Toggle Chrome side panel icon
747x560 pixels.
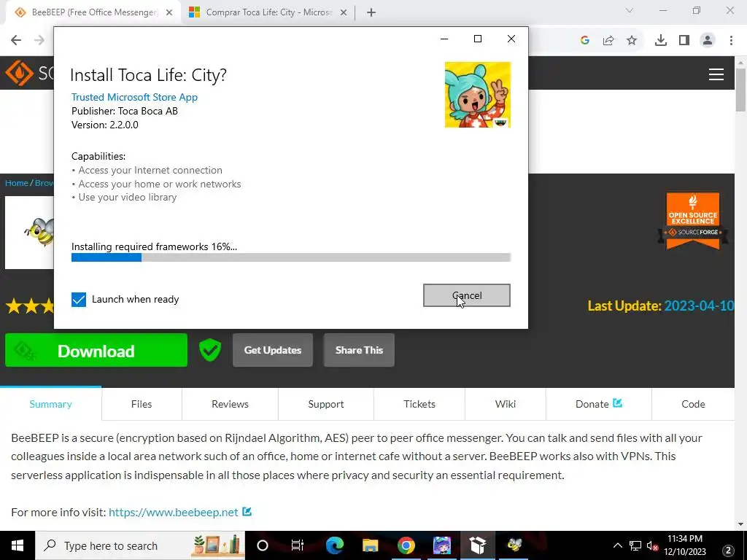click(684, 41)
